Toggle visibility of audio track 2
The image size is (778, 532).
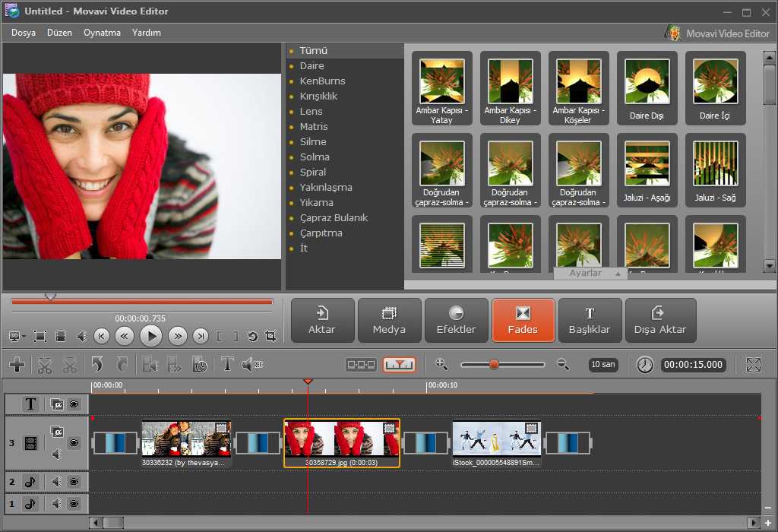[74, 481]
